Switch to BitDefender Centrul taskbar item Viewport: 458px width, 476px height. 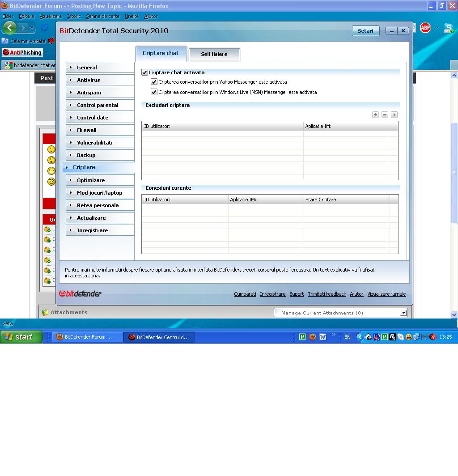159,337
